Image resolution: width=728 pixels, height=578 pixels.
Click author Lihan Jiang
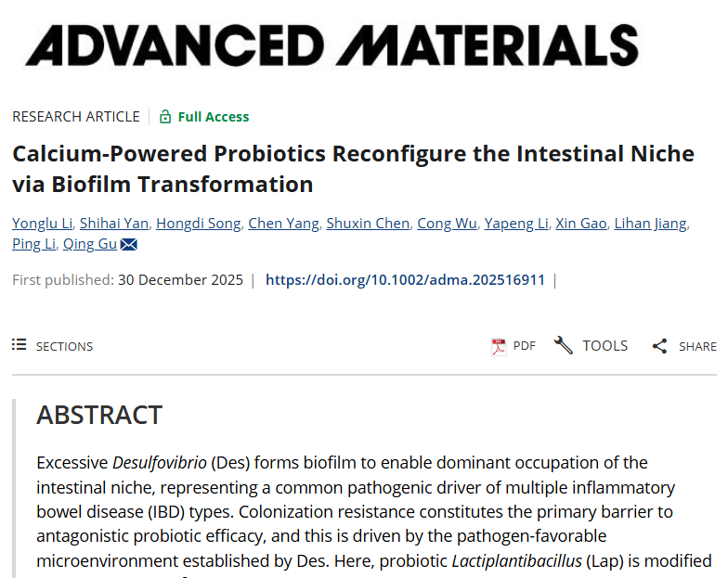pyautogui.click(x=653, y=223)
